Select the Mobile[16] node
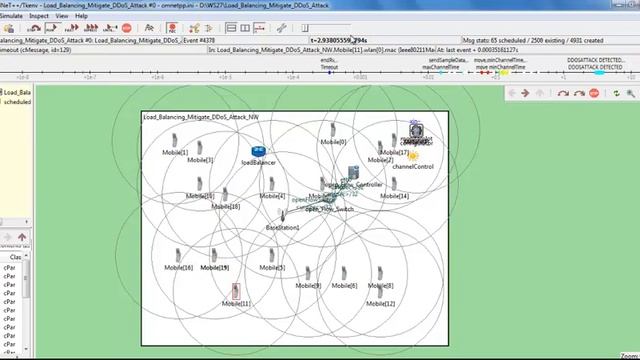 pos(178,256)
